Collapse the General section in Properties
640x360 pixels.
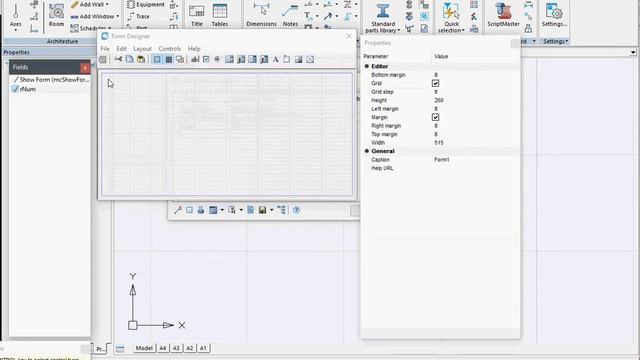pos(367,151)
